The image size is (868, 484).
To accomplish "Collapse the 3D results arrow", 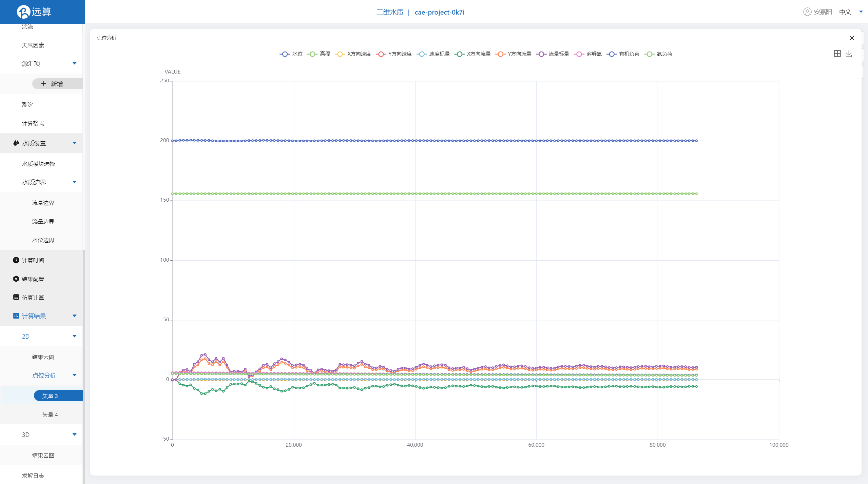I will pos(75,435).
